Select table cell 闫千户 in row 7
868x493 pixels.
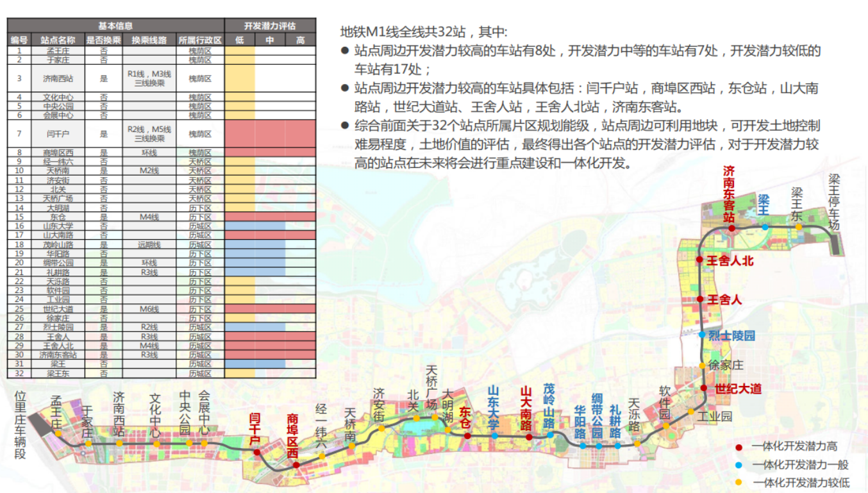(x=58, y=134)
